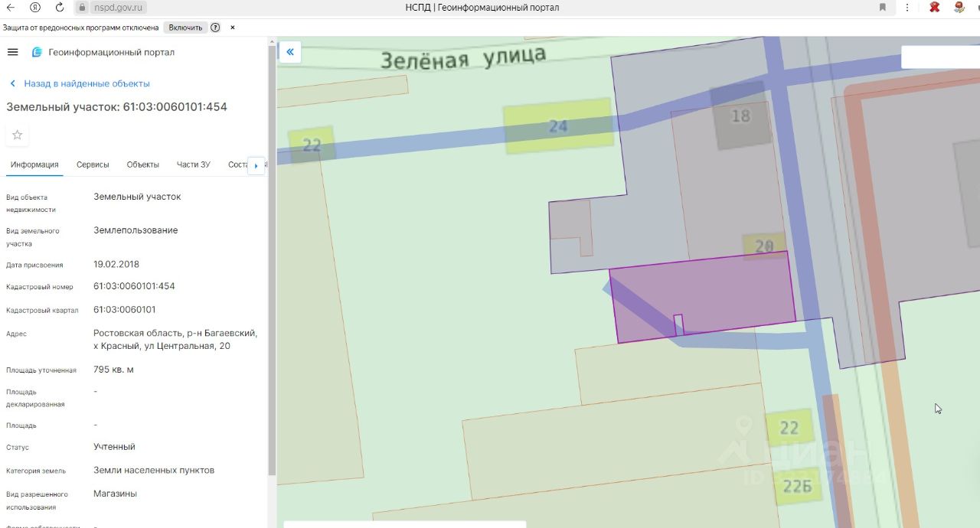Add the parcel to favorites star

tap(17, 135)
